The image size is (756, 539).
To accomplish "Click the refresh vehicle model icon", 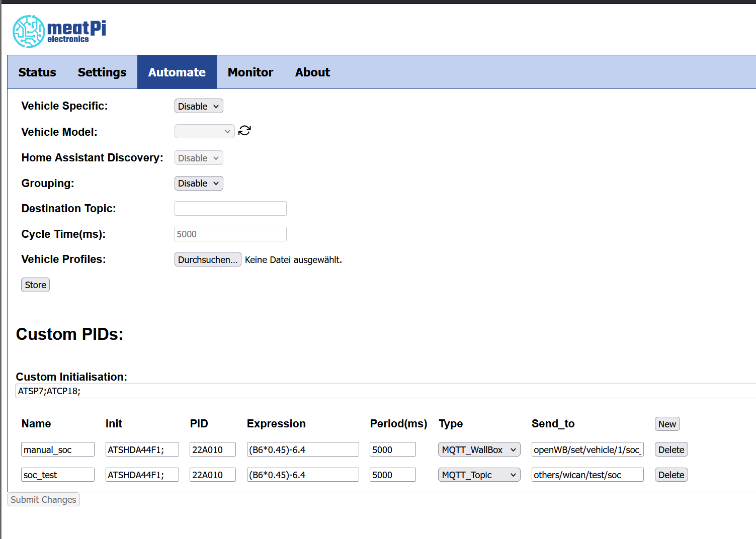I will coord(244,131).
